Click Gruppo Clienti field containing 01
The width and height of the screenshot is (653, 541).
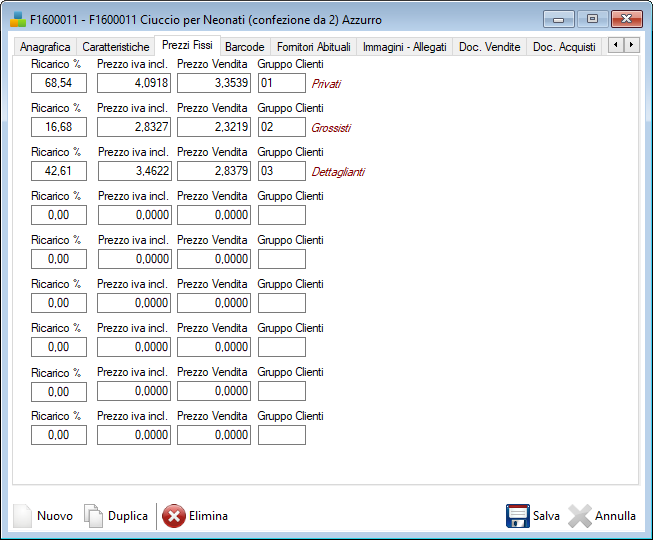281,83
